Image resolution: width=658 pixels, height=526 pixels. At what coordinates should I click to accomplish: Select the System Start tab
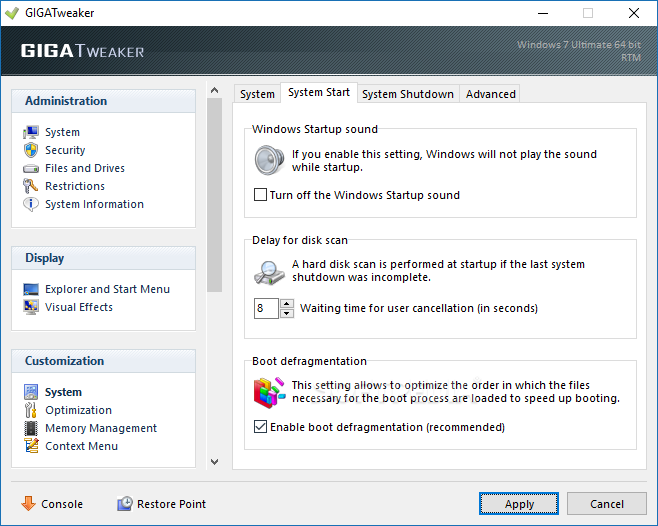319,92
